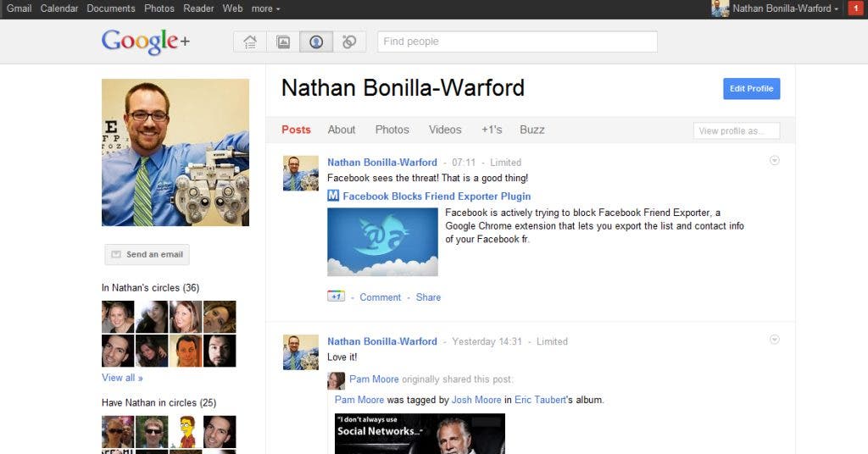Click the '07:11' timestamp
Viewport: 868px width, 454px height.
tap(464, 162)
